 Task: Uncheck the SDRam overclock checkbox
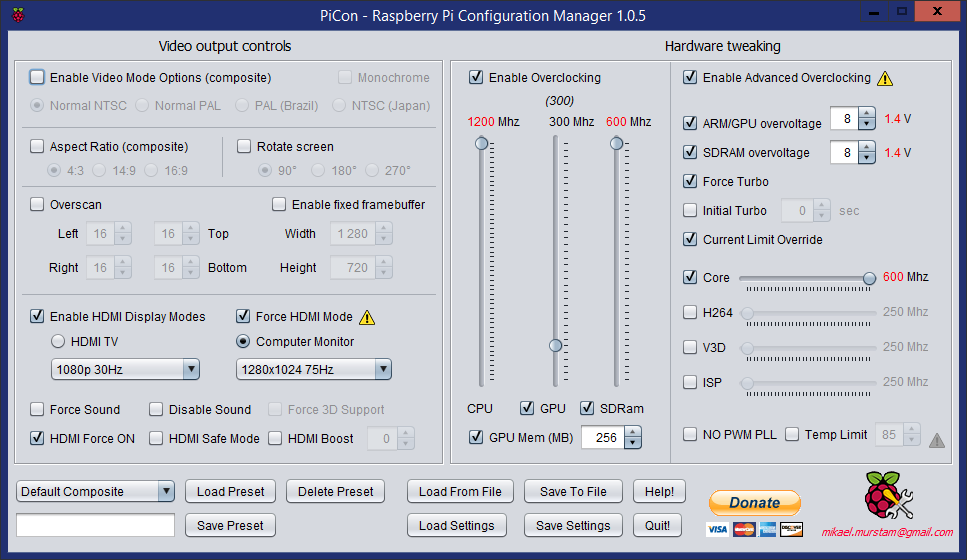pos(587,408)
